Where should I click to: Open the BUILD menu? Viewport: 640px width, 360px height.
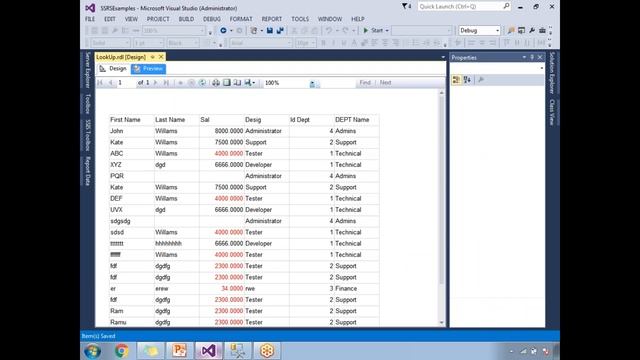coord(186,19)
